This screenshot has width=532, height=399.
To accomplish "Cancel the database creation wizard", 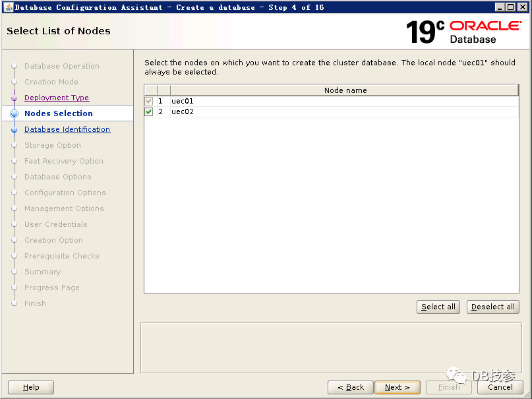I will click(x=500, y=387).
